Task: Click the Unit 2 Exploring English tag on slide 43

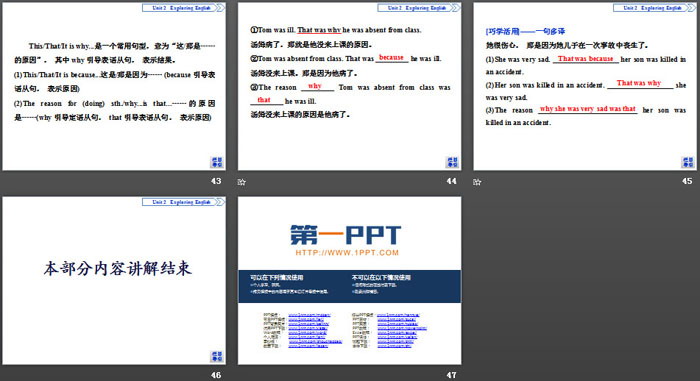Action: 183,8
